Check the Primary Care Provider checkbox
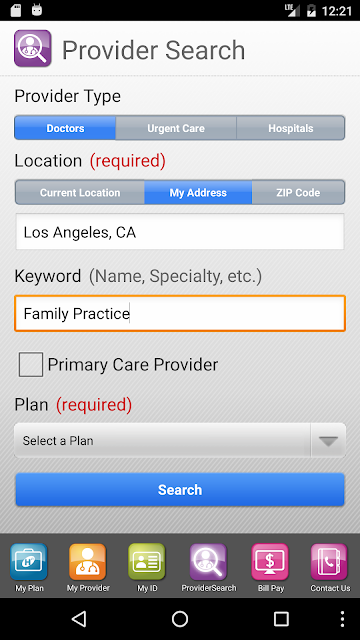 pyautogui.click(x=31, y=364)
